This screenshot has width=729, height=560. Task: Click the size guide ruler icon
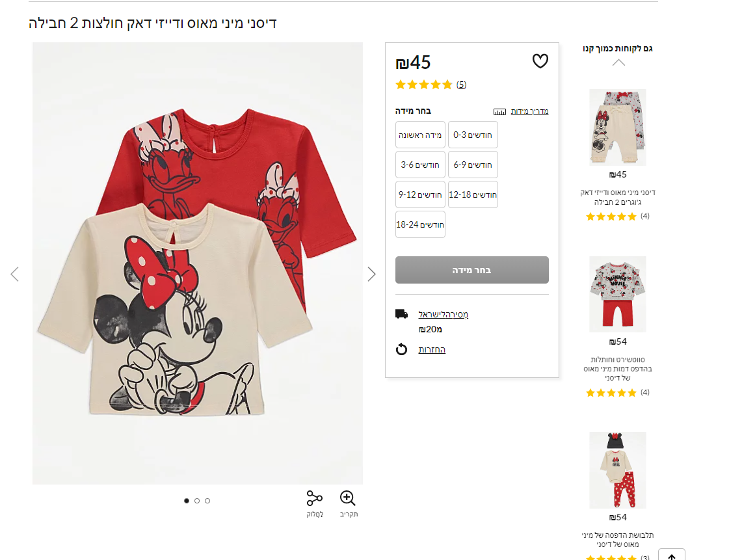coord(499,112)
